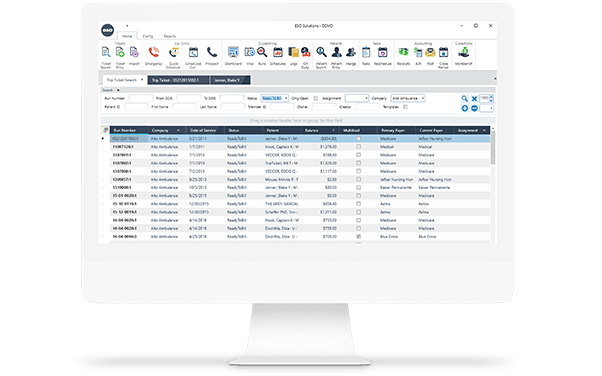Open the tab list arrow at right
Viewport: 602px width, 376px height.
tap(495, 79)
